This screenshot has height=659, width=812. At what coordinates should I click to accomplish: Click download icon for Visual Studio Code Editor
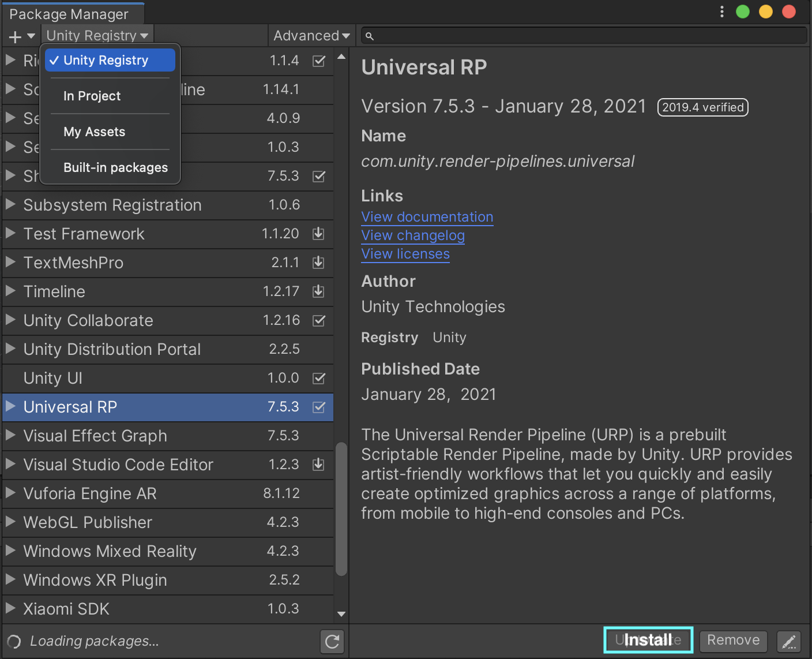pos(318,465)
